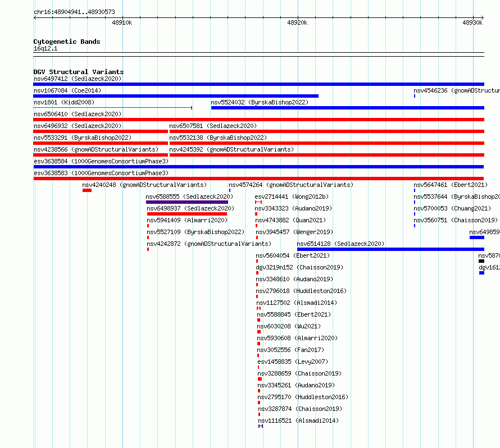Open nsv6514128 (Sedlazeck2020) variant
The height and width of the screenshot is (448, 500).
coord(340,244)
